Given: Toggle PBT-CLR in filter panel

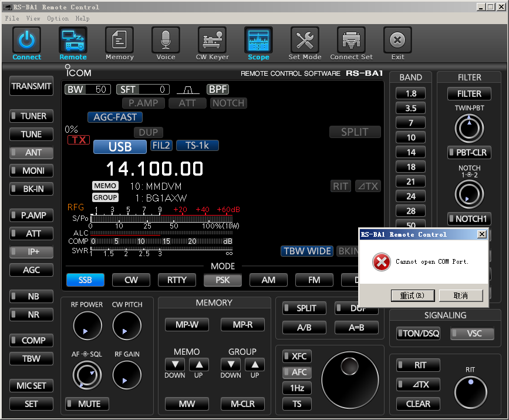Looking at the screenshot, I should (x=469, y=152).
